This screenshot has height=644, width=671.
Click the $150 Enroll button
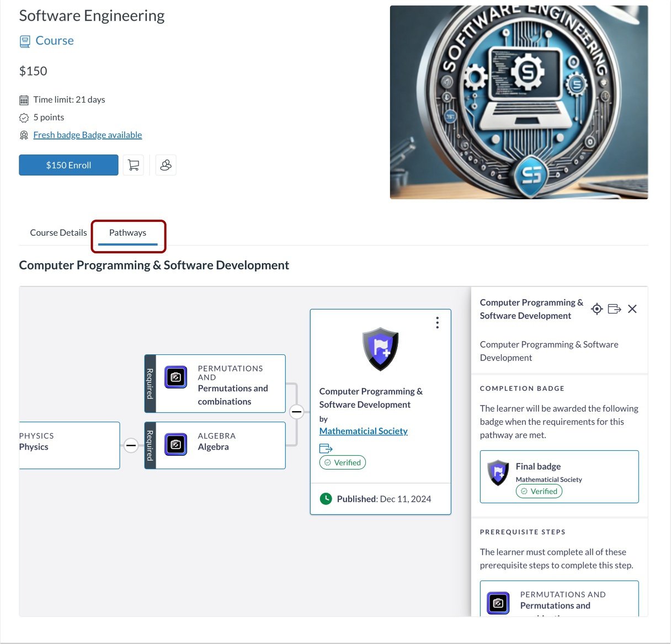(68, 164)
